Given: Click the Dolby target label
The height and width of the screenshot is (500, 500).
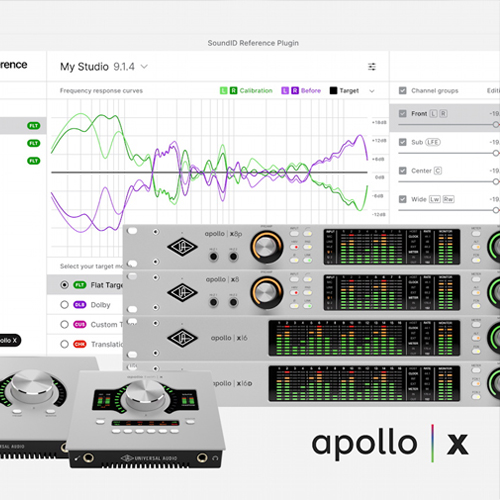Looking at the screenshot, I should click(100, 305).
